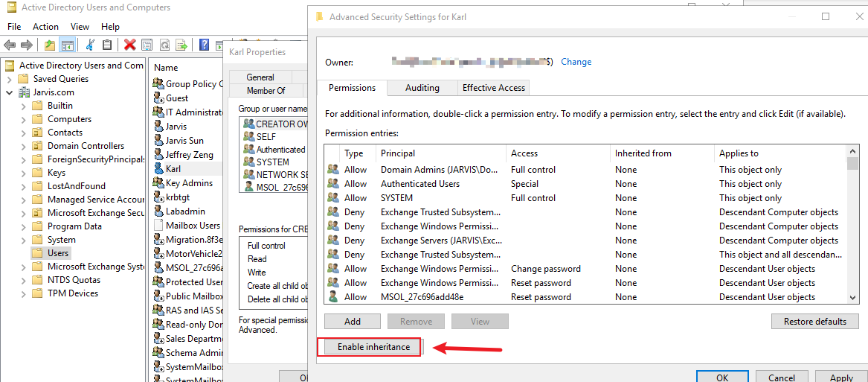
Task: Expand the System container
Action: (23, 240)
